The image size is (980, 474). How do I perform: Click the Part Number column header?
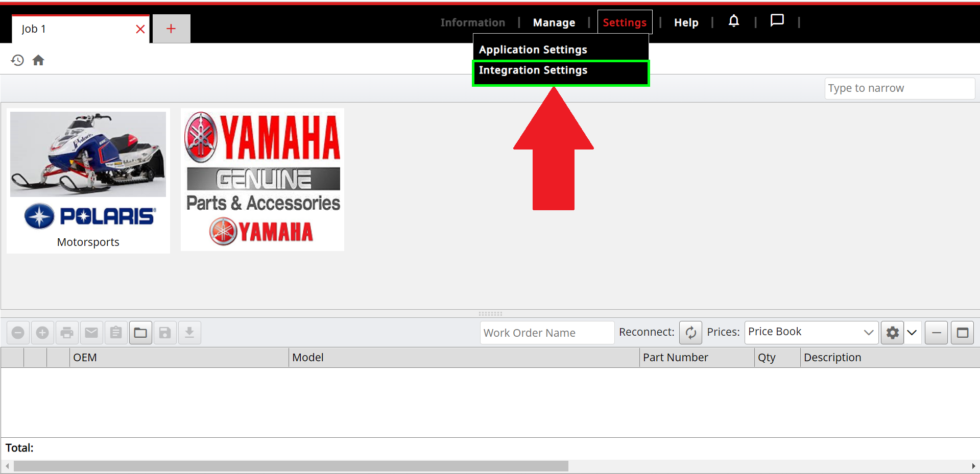(x=697, y=358)
